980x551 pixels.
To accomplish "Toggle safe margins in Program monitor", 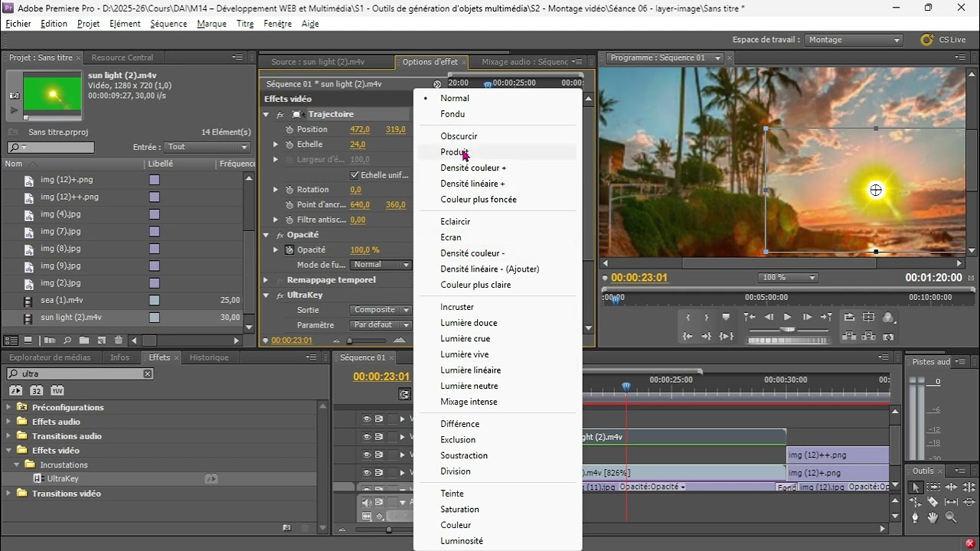I will click(x=868, y=318).
